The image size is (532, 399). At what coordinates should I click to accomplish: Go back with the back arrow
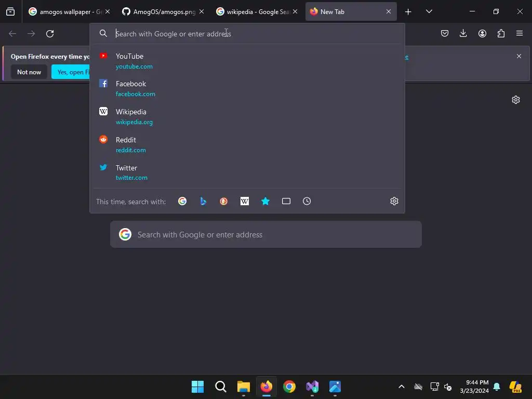point(12,34)
